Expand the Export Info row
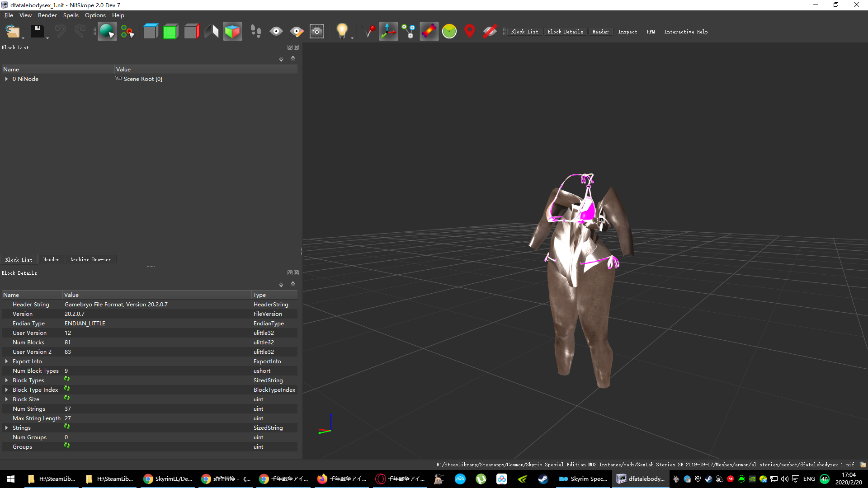This screenshot has width=868, height=488. click(6, 361)
